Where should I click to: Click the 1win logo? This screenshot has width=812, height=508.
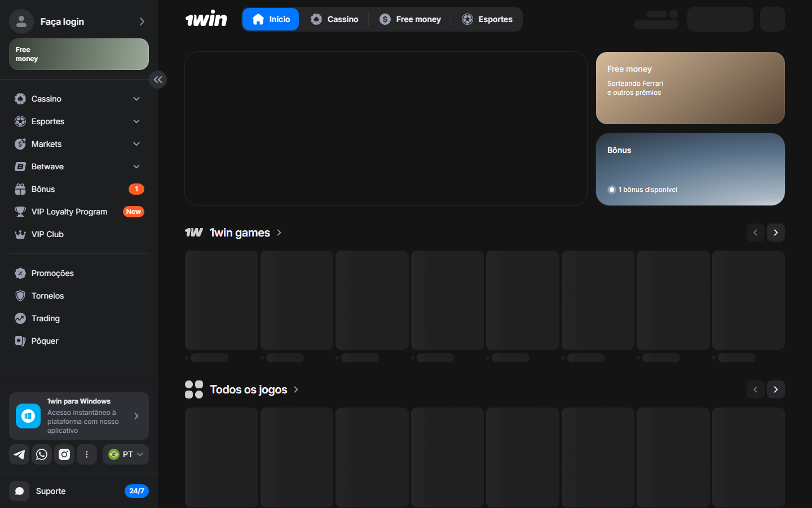tap(206, 19)
